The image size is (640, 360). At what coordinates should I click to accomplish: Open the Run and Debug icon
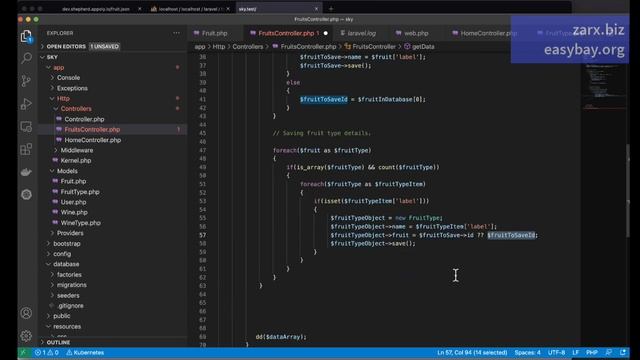[x=26, y=104]
